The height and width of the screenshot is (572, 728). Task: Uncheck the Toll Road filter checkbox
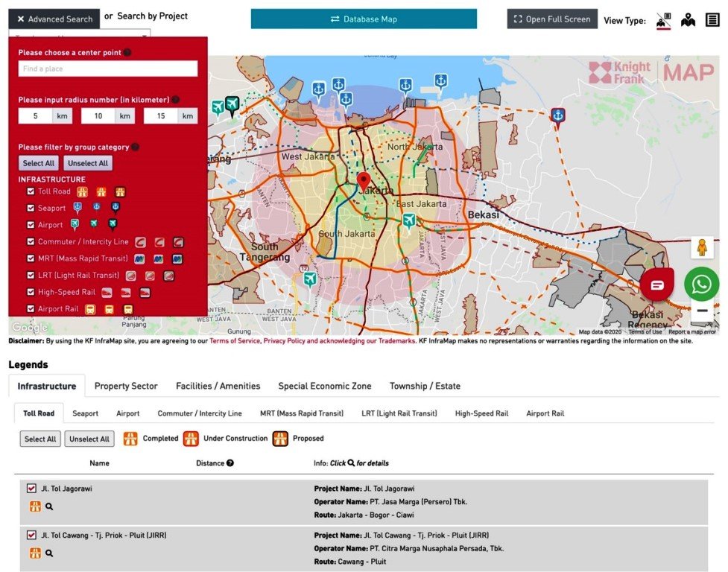[31, 191]
